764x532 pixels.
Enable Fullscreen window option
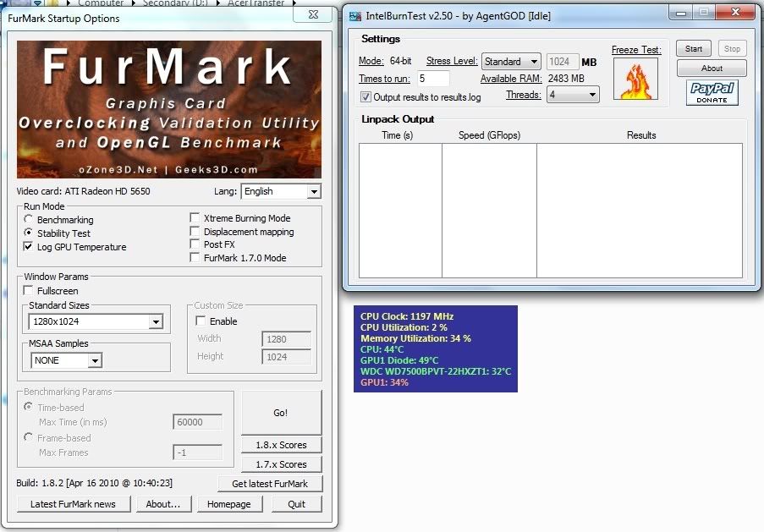tap(29, 291)
